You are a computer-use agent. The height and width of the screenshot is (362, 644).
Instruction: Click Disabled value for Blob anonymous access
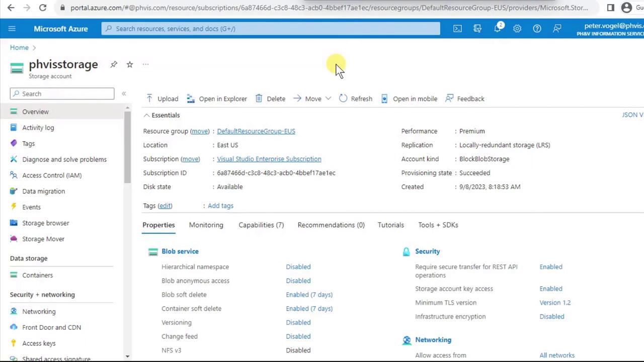pos(298,281)
